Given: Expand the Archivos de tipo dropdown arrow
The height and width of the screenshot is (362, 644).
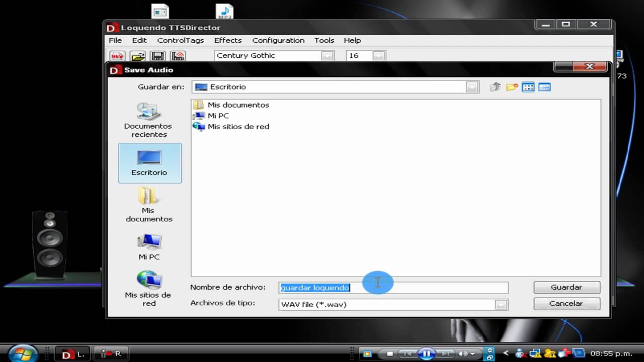Looking at the screenshot, I should pos(501,304).
